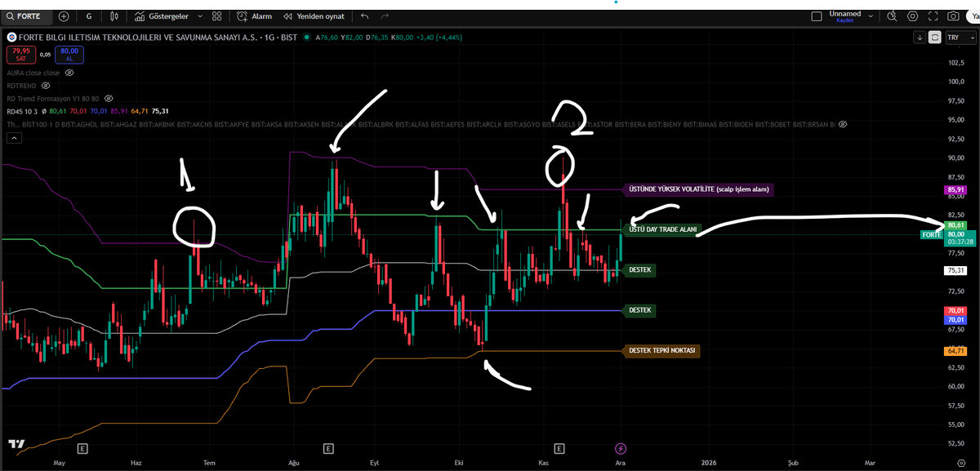
Task: Click the publish button at toolbar edge
Action: tap(974, 16)
